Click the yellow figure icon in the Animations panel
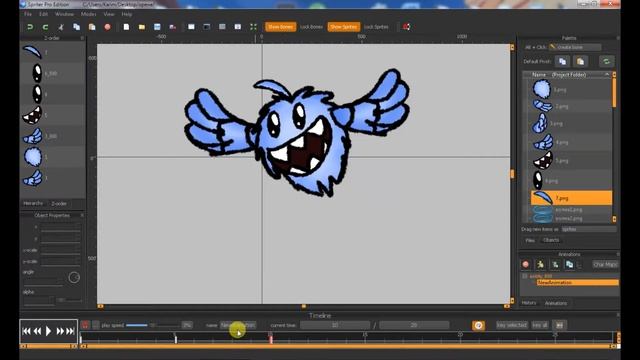The width and height of the screenshot is (640, 360). click(x=540, y=264)
